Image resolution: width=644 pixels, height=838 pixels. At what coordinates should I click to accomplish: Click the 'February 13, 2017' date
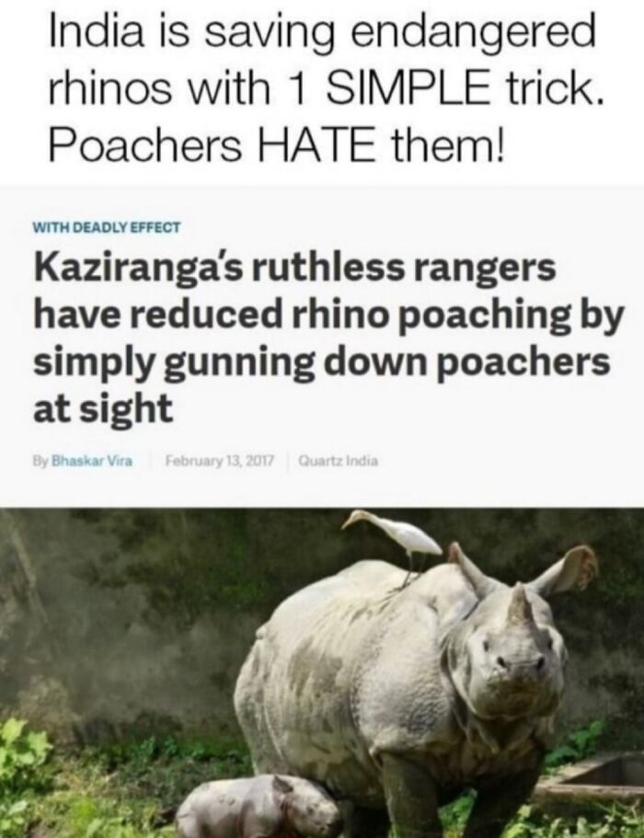220,460
